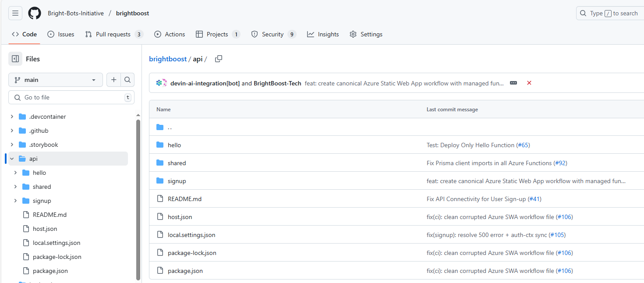Open pull request #41 link

(534, 199)
